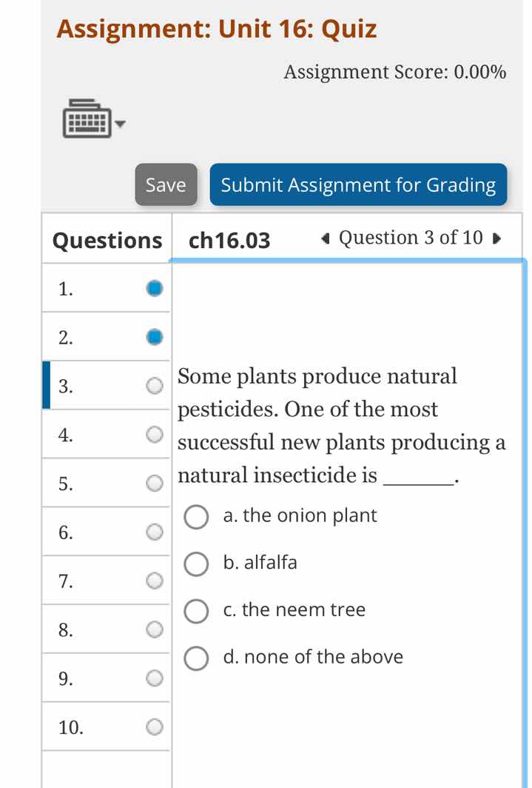Select answer a. the onion plant

pos(196,517)
